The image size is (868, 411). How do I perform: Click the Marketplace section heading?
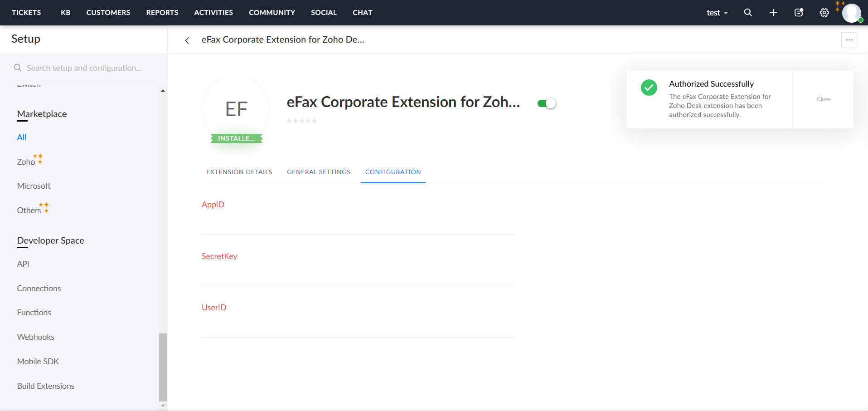pyautogui.click(x=42, y=114)
